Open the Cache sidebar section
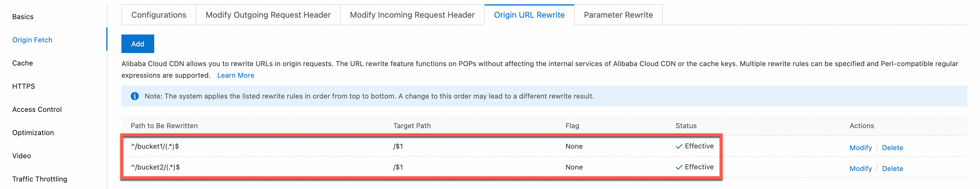This screenshot has height=189, width=980. (x=22, y=63)
